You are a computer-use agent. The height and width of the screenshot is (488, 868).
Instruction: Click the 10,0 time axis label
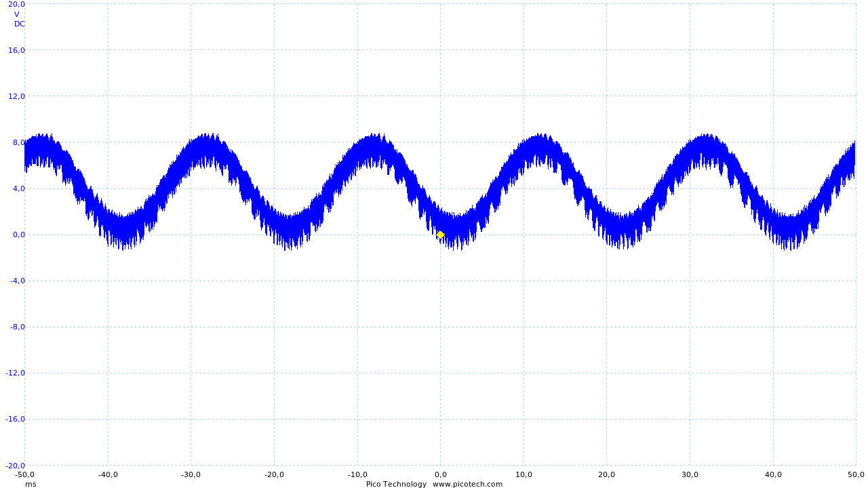(524, 474)
